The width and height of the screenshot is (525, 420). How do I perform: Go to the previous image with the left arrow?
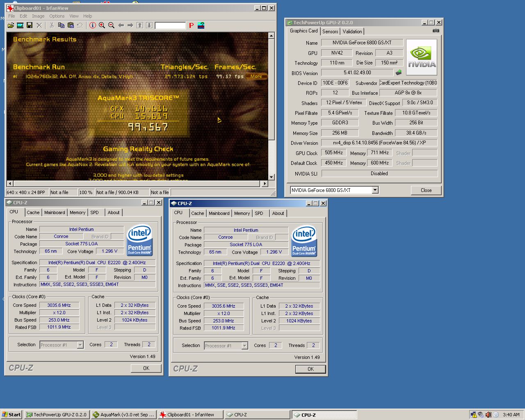click(x=121, y=25)
